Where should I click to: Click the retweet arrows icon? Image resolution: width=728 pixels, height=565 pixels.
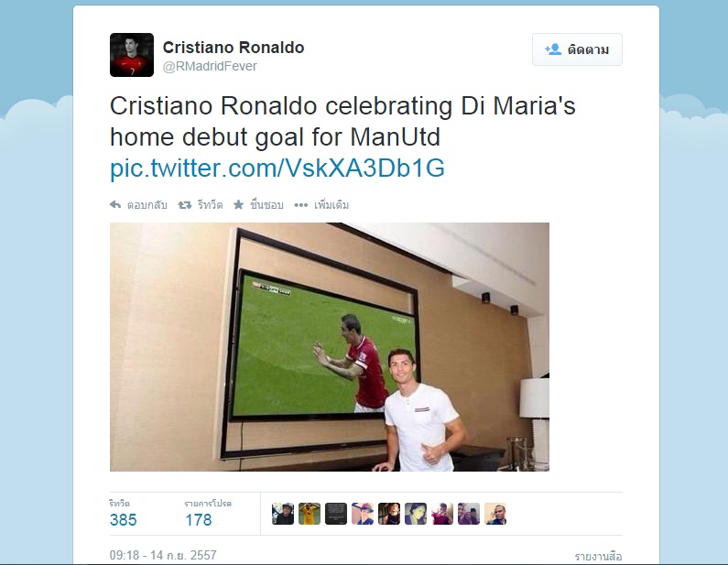coord(185,205)
